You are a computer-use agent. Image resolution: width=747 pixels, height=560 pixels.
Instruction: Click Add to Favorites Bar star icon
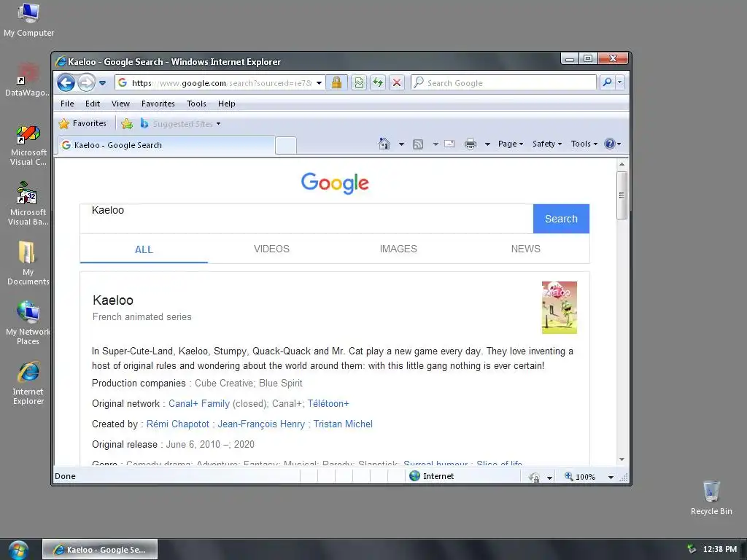click(127, 124)
